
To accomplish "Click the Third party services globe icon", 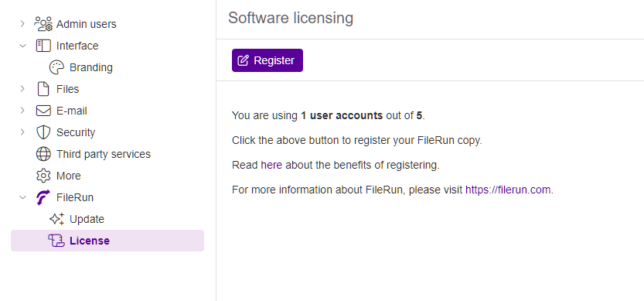I will (x=43, y=154).
